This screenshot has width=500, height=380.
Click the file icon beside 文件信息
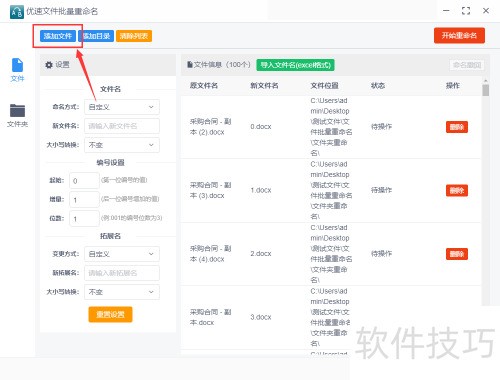point(190,65)
